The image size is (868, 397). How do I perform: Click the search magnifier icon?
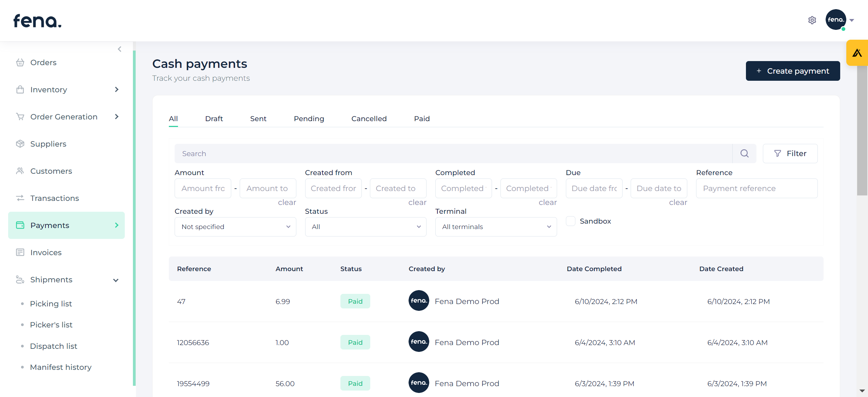click(x=744, y=154)
